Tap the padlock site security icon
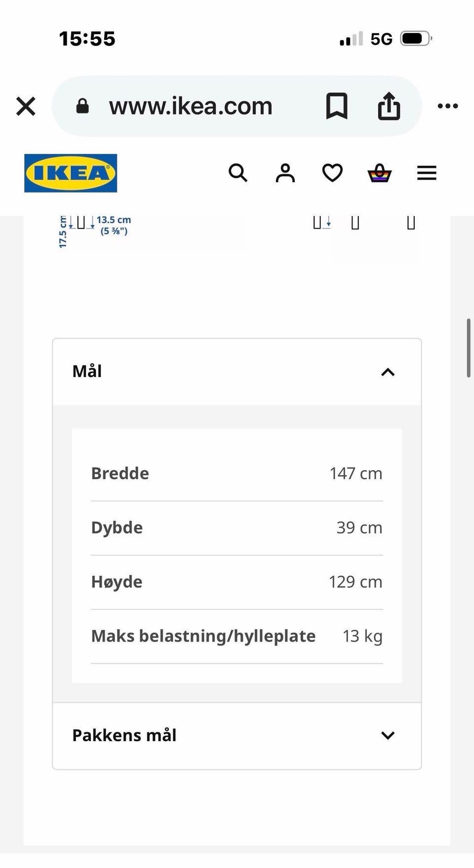474x868 pixels. click(x=82, y=106)
